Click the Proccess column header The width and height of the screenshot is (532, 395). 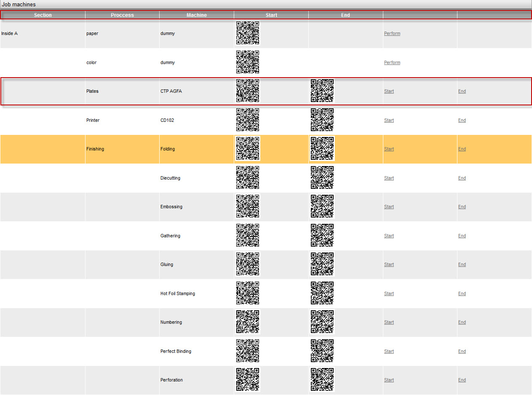point(122,15)
